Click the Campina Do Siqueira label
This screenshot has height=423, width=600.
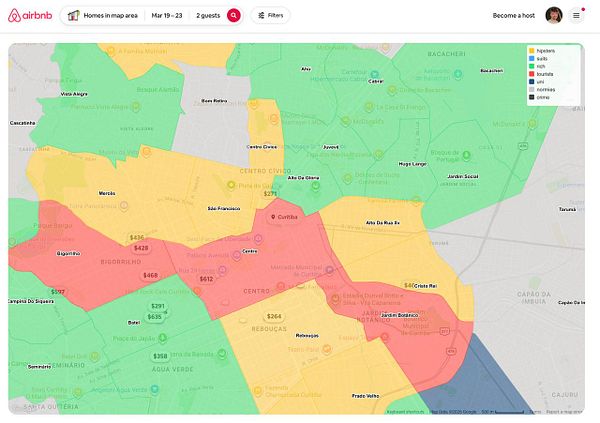(x=31, y=301)
